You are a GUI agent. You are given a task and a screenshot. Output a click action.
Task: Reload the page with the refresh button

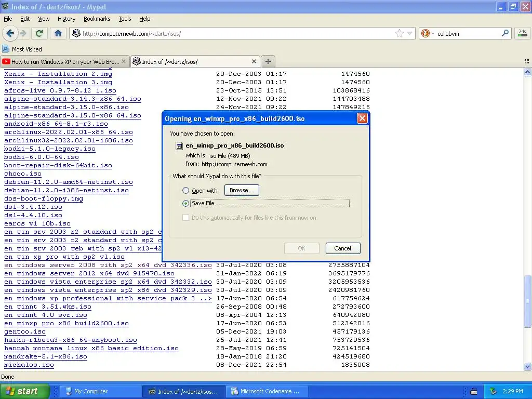[39, 33]
